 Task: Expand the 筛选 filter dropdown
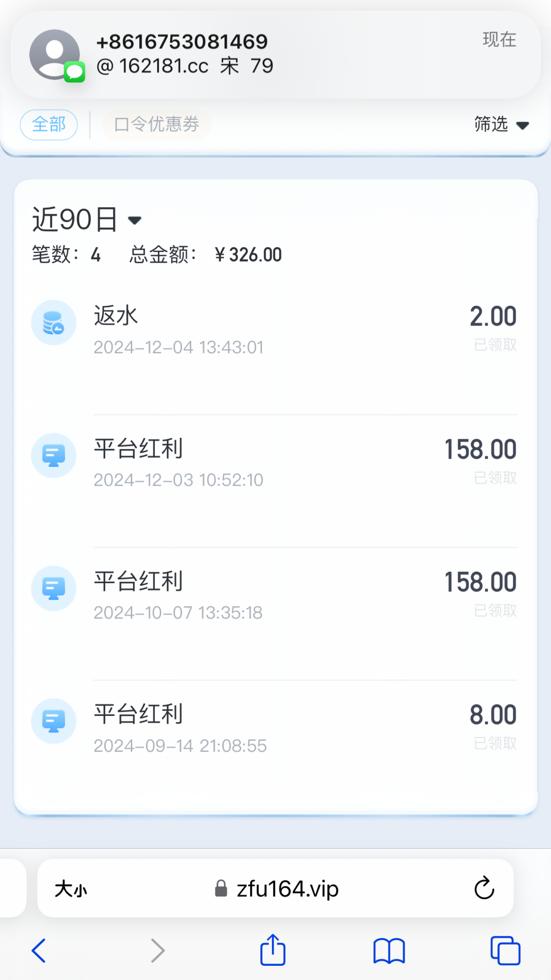501,124
